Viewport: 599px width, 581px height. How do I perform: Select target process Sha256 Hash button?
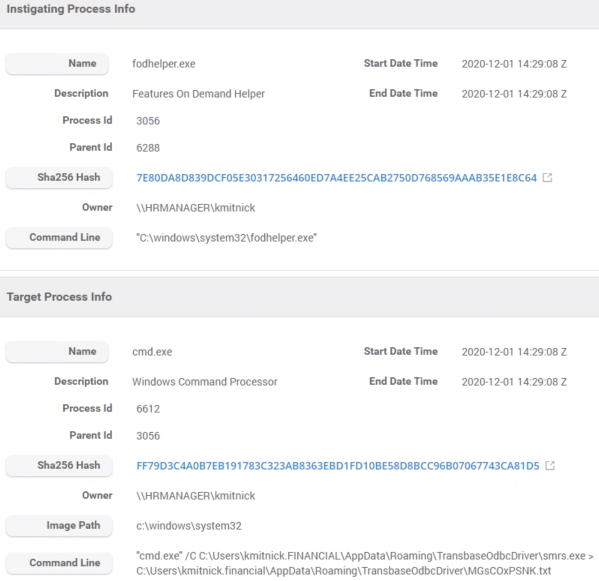[x=59, y=466]
